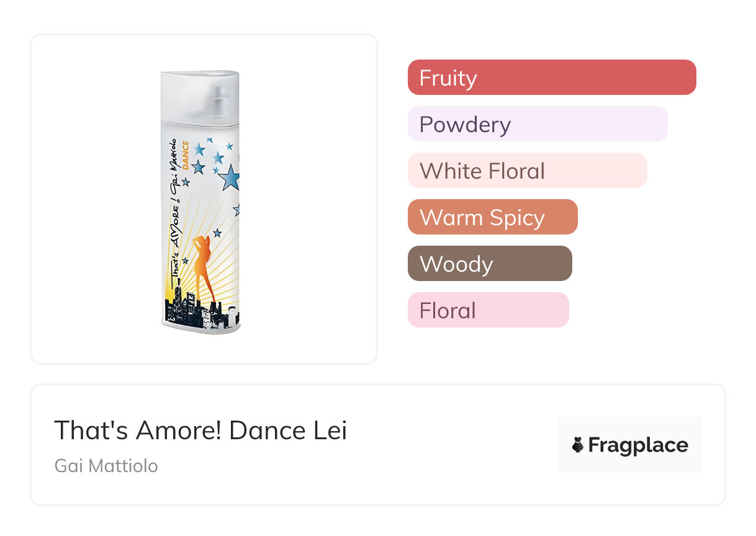Select the brown Woody accord bar
Screen dimensions: 756x536
click(490, 264)
